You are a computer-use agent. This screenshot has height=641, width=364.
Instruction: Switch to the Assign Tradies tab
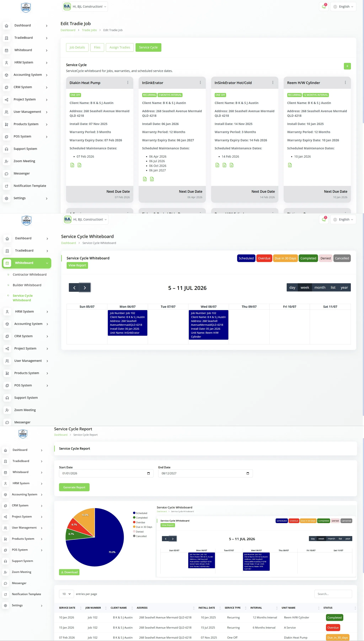point(119,47)
